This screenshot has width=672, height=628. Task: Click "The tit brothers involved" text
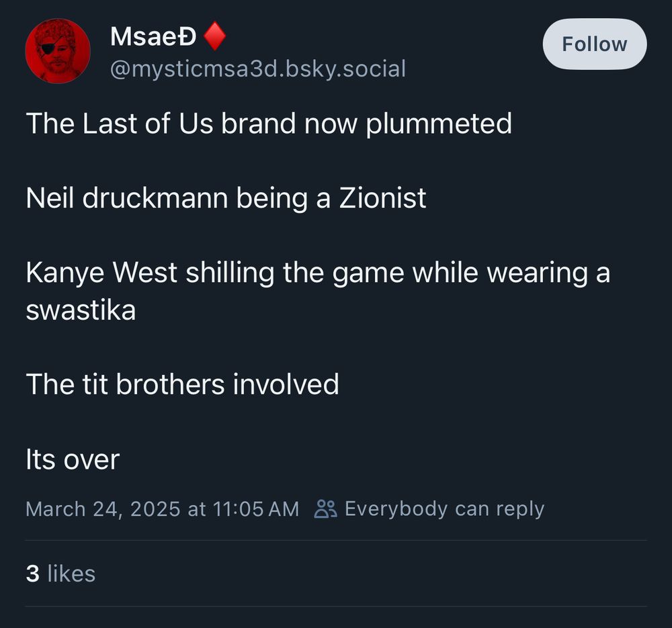tap(182, 384)
